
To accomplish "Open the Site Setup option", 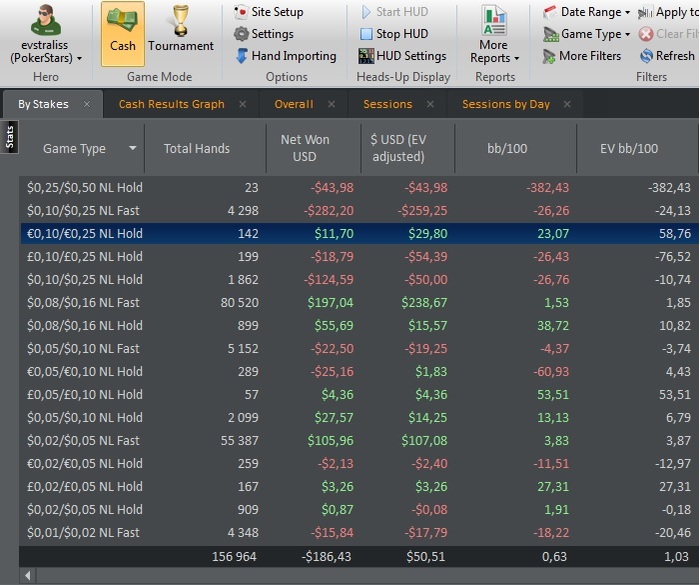I will 268,12.
